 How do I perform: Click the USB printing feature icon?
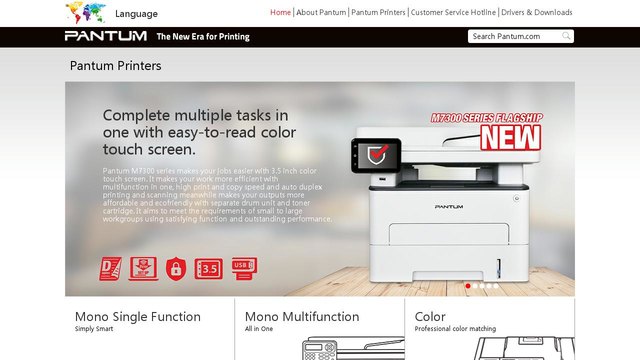244,268
